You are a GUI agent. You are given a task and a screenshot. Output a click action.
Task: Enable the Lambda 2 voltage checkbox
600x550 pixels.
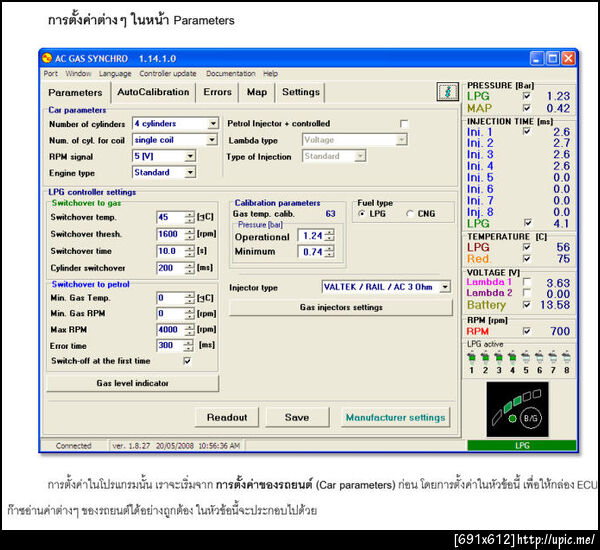[x=527, y=293]
